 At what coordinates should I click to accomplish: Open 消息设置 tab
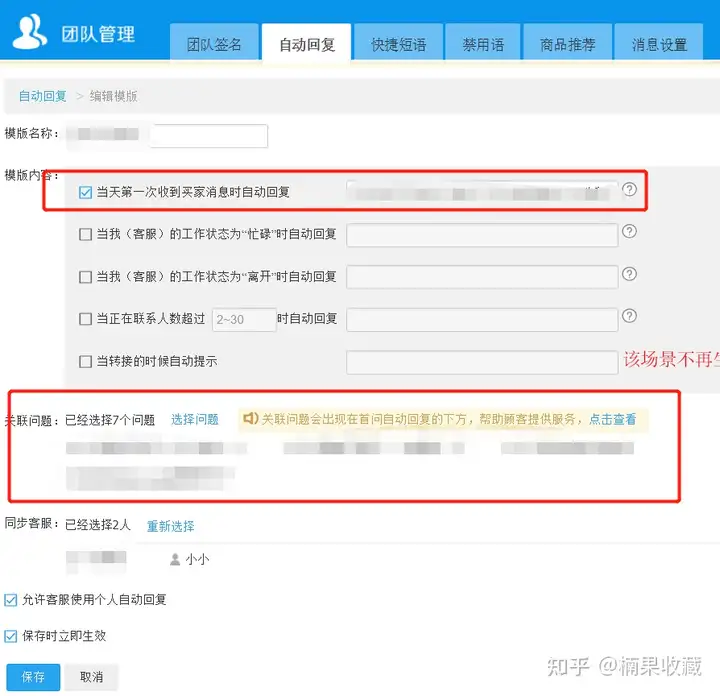[x=659, y=42]
